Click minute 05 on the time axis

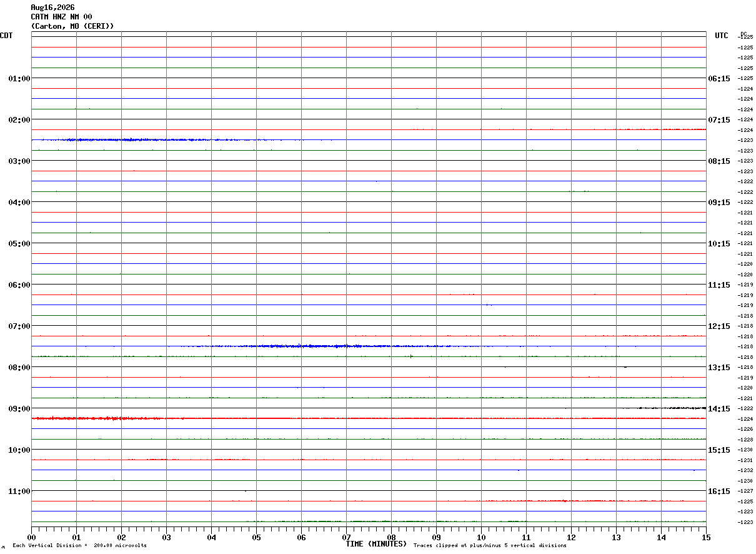click(x=256, y=537)
